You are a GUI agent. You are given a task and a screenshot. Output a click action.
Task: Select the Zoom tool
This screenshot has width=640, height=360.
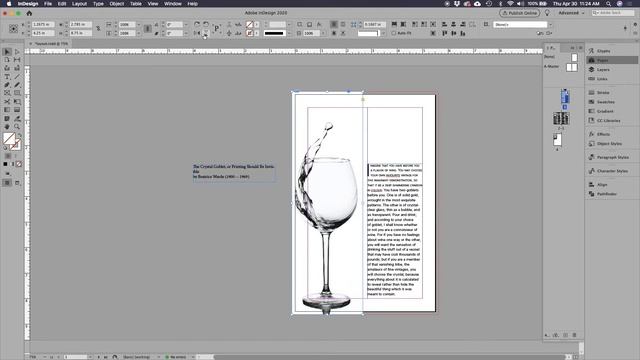[17, 127]
